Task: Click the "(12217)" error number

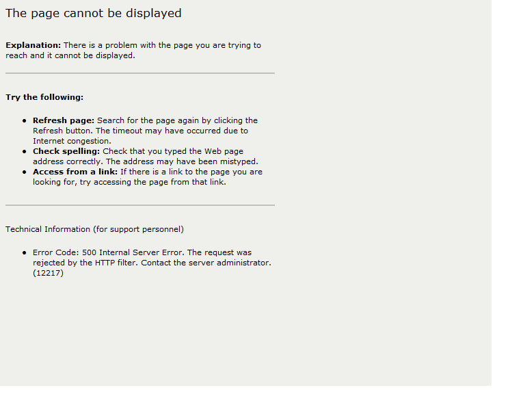Action: 48,273
